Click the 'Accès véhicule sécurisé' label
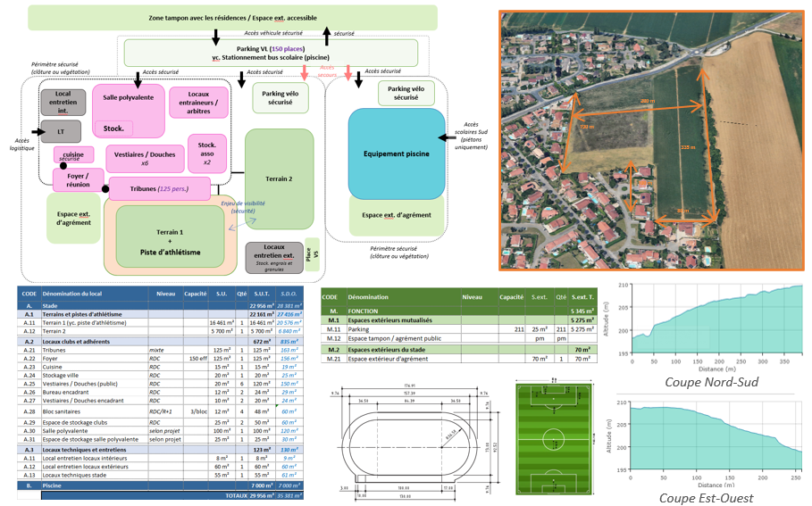This screenshot has height=506, width=812. pos(273,33)
